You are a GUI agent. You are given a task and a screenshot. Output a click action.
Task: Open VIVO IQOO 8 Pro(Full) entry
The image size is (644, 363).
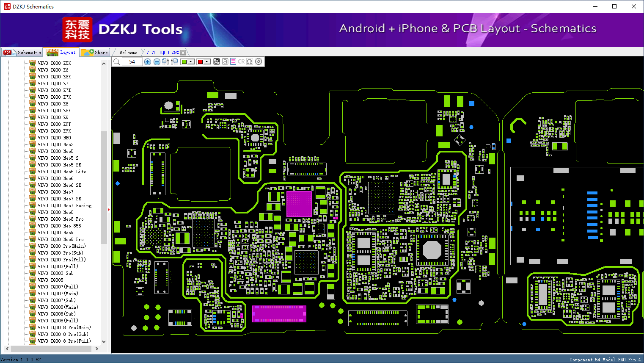[64, 341]
